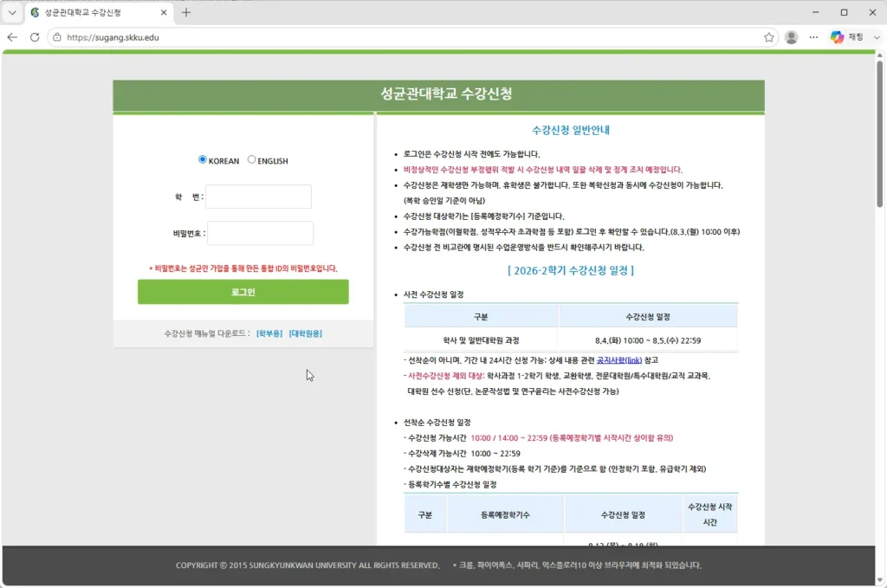Open the browser settings ellipsis menu
The image size is (887, 588).
click(x=813, y=37)
